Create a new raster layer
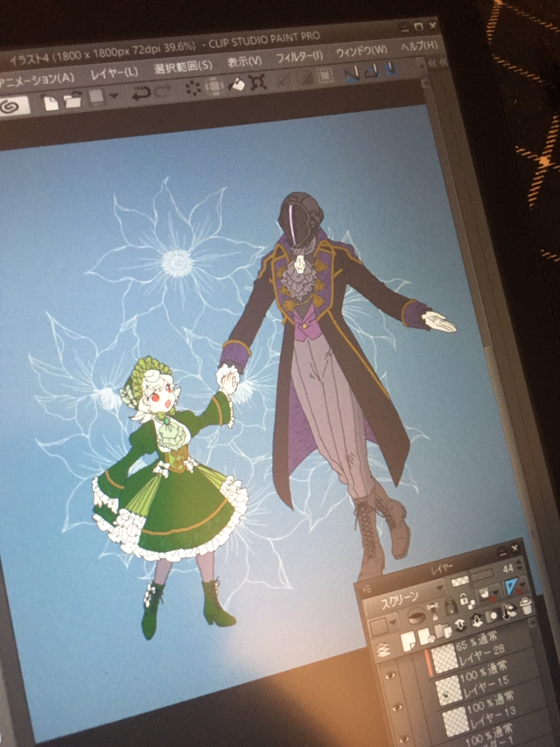The width and height of the screenshot is (560, 747). [x=408, y=641]
